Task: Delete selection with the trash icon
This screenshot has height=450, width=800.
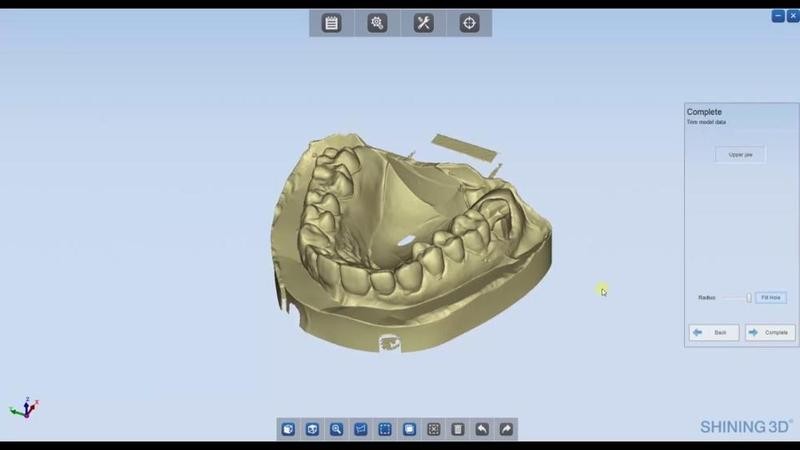Action: coord(458,429)
